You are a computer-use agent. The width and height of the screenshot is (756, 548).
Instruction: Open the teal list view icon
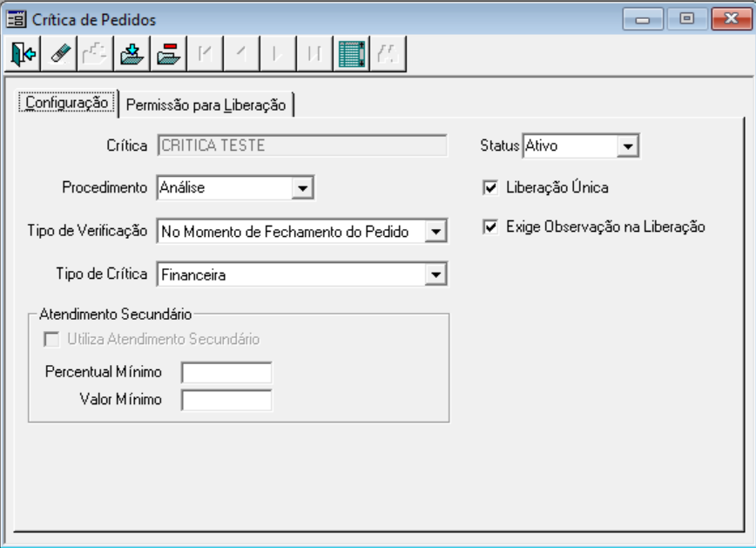(352, 53)
